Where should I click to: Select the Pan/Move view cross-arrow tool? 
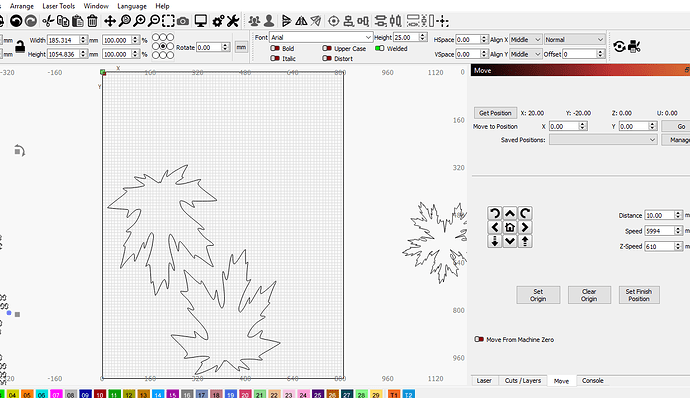[x=110, y=21]
